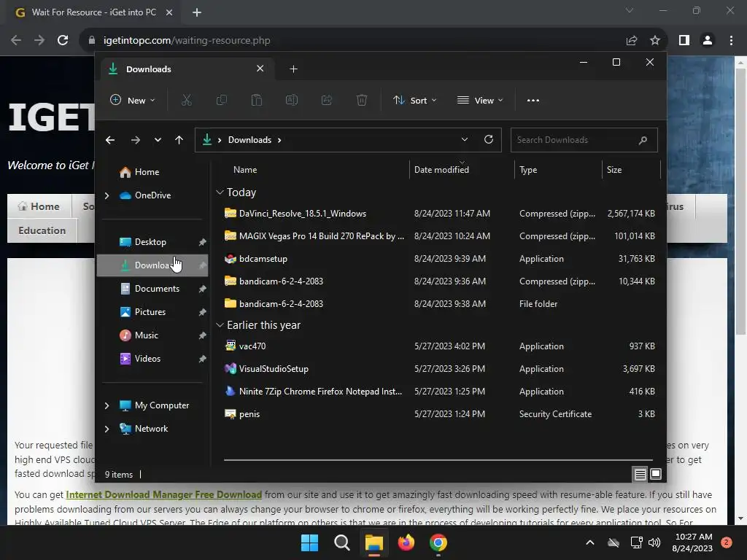Open the View dropdown menu
The image size is (747, 560).
coord(480,100)
